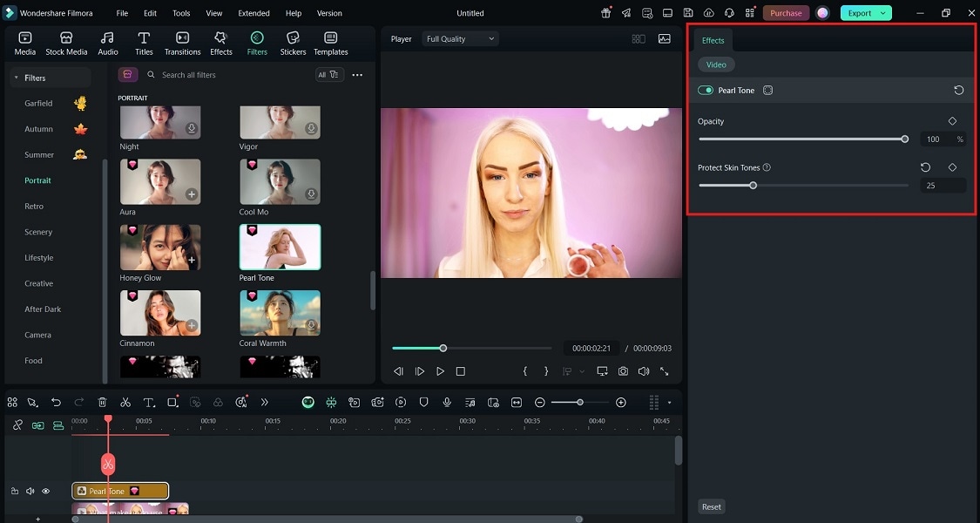Mute the Pearl Tone track
The height and width of the screenshot is (523, 980).
tap(30, 491)
